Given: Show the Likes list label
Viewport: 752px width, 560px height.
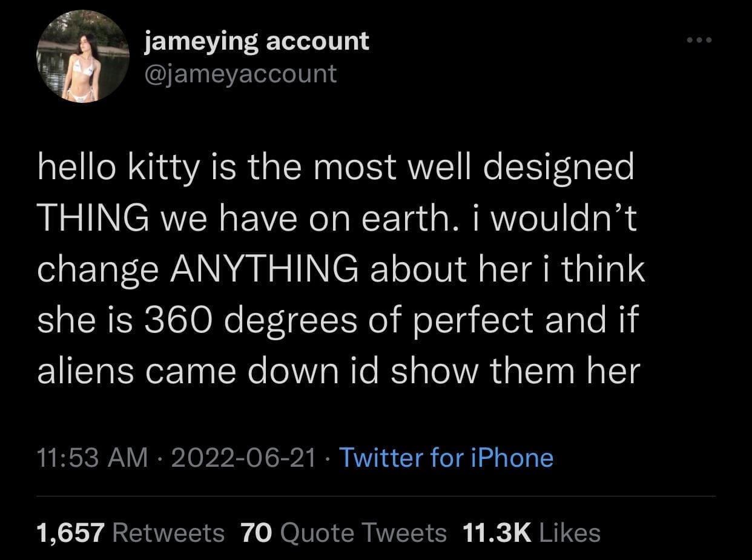Looking at the screenshot, I should click(569, 533).
